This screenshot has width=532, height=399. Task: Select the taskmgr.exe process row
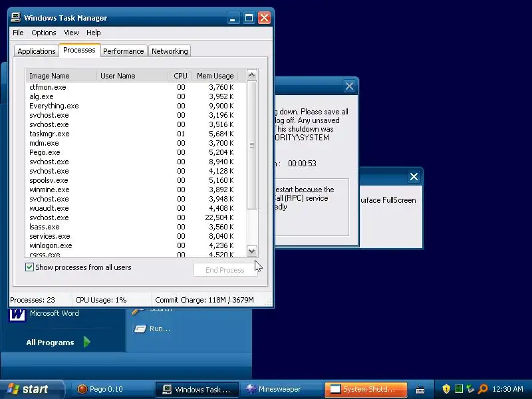coord(136,134)
